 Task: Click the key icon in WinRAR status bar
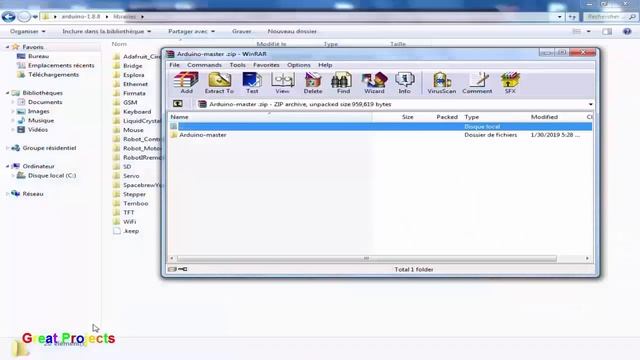[x=182, y=269]
